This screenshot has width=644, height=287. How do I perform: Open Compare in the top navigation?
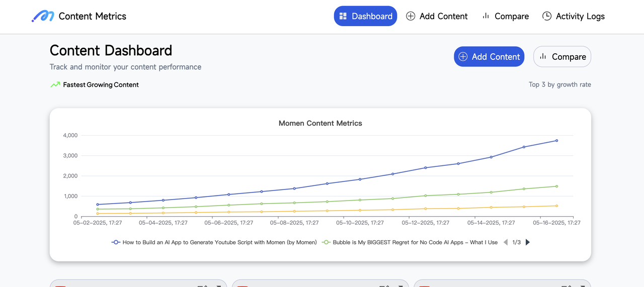505,16
